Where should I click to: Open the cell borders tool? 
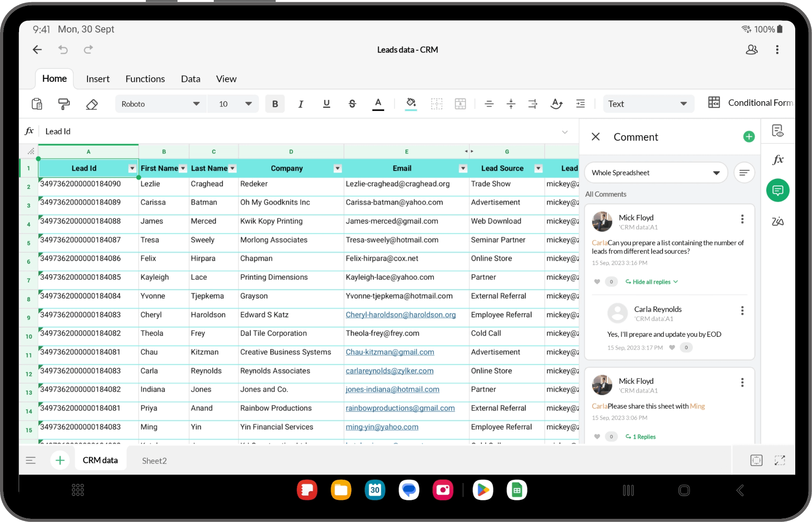(x=437, y=104)
